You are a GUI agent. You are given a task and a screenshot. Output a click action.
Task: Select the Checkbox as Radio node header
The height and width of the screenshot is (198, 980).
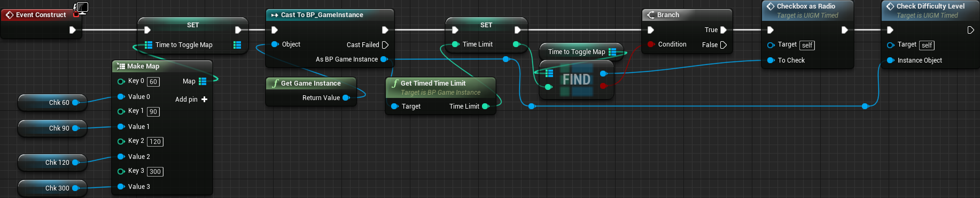tap(807, 11)
